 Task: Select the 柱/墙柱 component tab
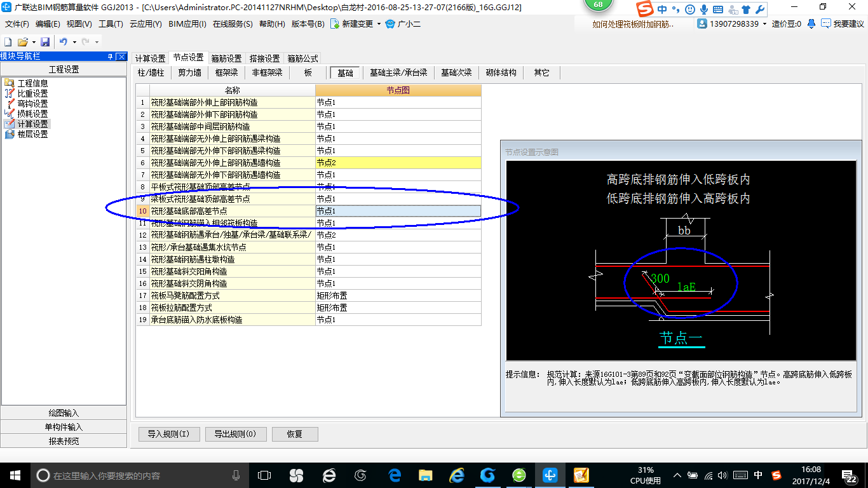click(151, 72)
